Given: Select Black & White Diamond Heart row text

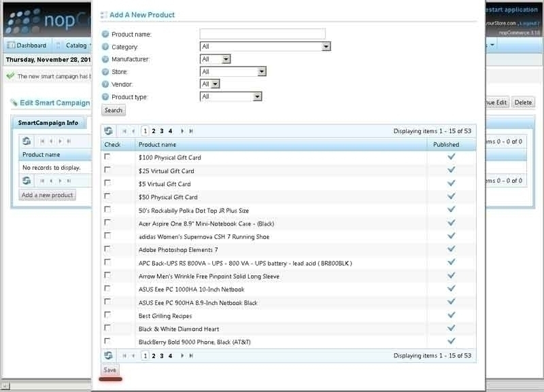Looking at the screenshot, I should pyautogui.click(x=179, y=329).
